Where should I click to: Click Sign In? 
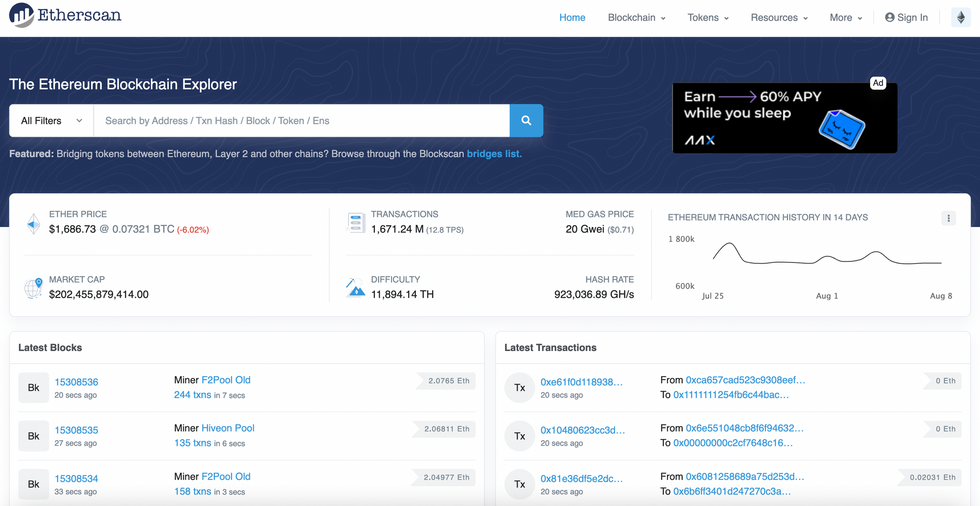coord(906,18)
